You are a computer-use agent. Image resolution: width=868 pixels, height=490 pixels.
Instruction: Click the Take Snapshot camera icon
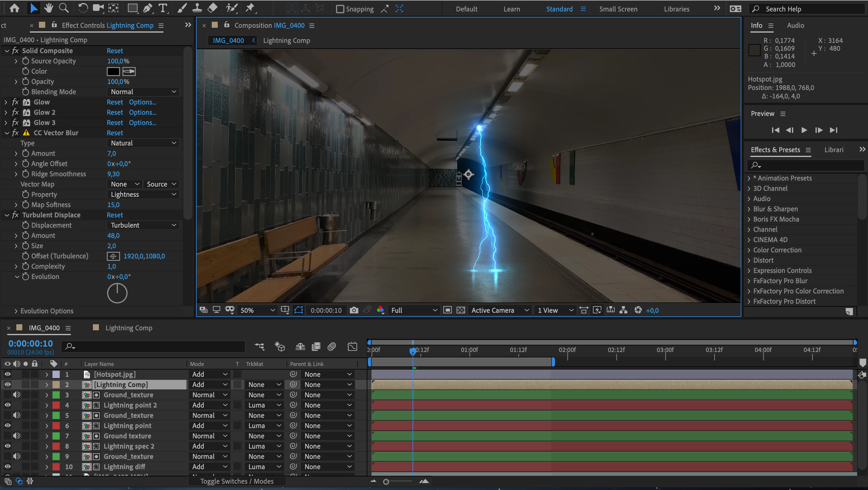(354, 310)
